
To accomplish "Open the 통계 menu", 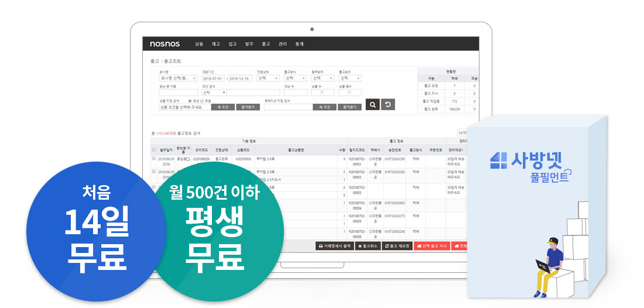I will [299, 44].
